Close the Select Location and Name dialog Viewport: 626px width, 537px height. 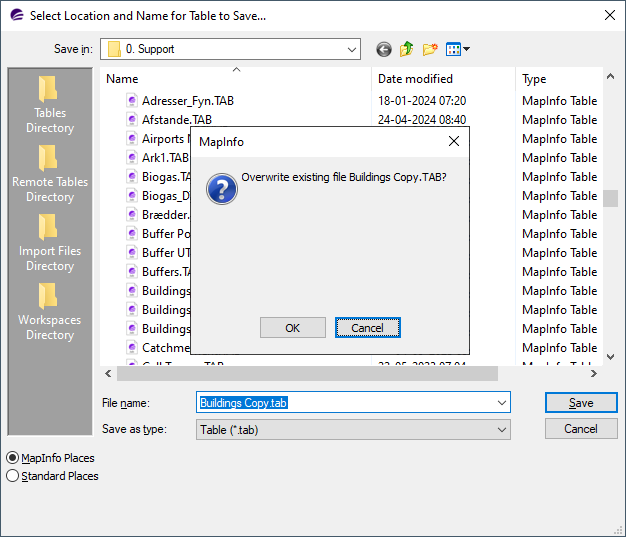610,16
